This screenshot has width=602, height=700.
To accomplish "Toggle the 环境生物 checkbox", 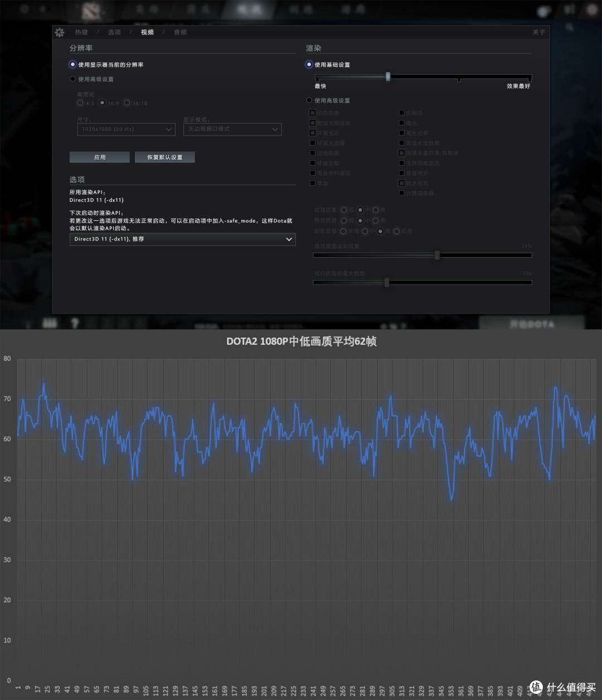I will (313, 163).
